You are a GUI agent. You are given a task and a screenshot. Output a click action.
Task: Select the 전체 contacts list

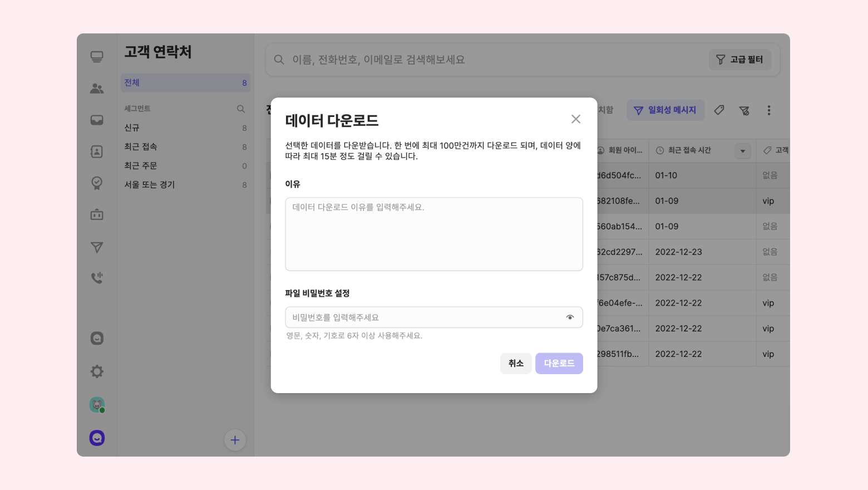coord(185,83)
